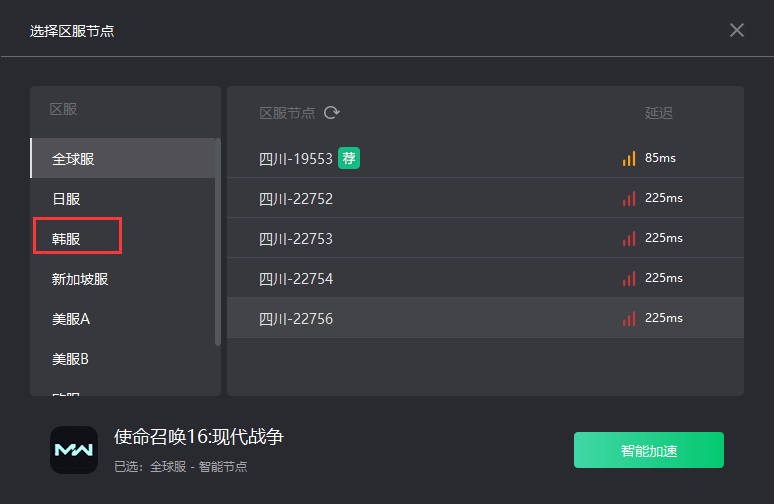The width and height of the screenshot is (774, 504).
Task: Select the 美服A region
Action: point(123,318)
